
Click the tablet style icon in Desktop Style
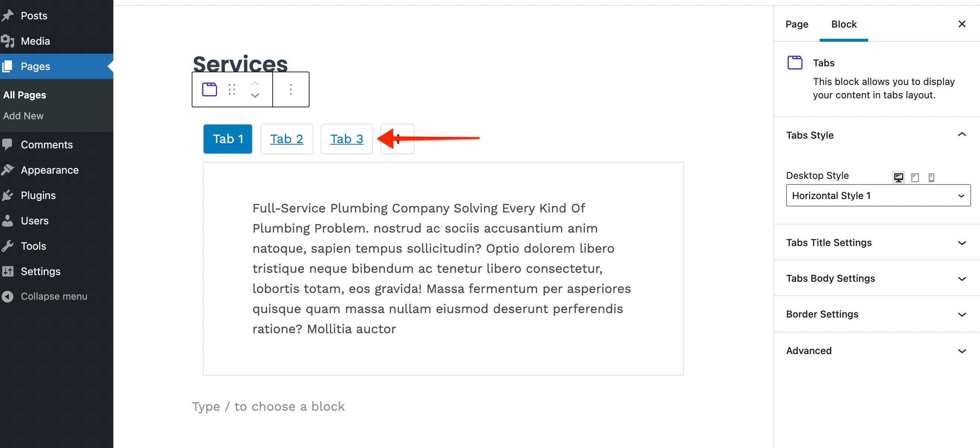[x=915, y=177]
